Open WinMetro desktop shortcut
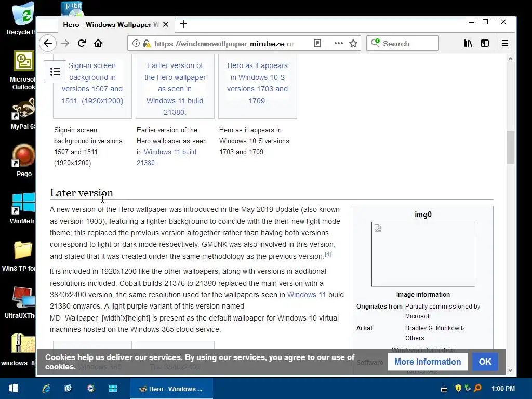This screenshot has height=399, width=532. pos(22,208)
